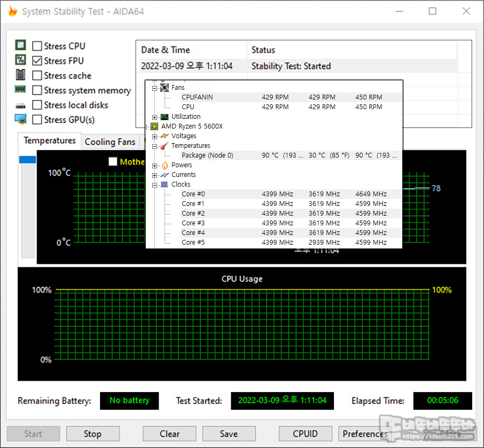
Task: Select the Core #0 clock row
Action: (291, 194)
